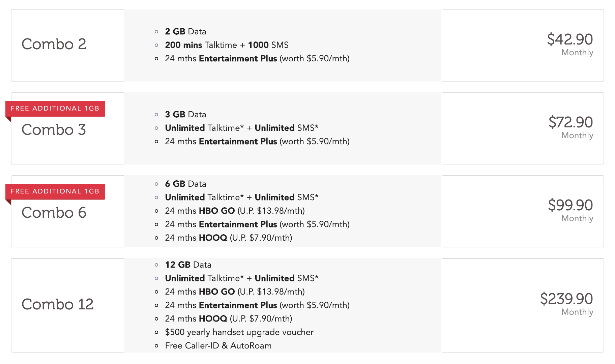615x364 pixels.
Task: Click HBO GO under Combo 6
Action: [217, 211]
